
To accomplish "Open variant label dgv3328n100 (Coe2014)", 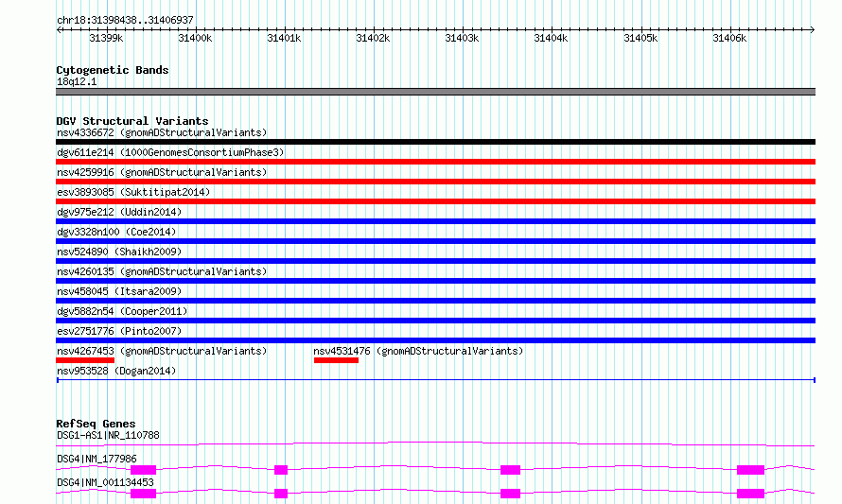I will pos(116,232).
